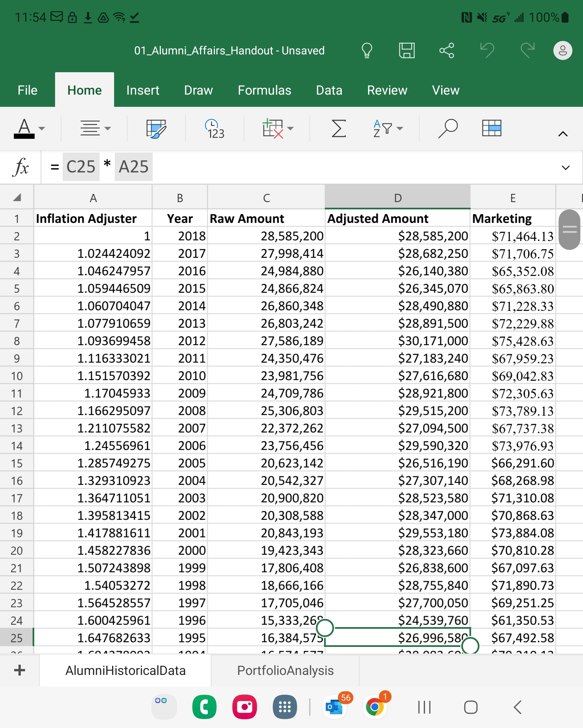Tap Redo to restore the last change
This screenshot has width=583, height=728.
527,50
